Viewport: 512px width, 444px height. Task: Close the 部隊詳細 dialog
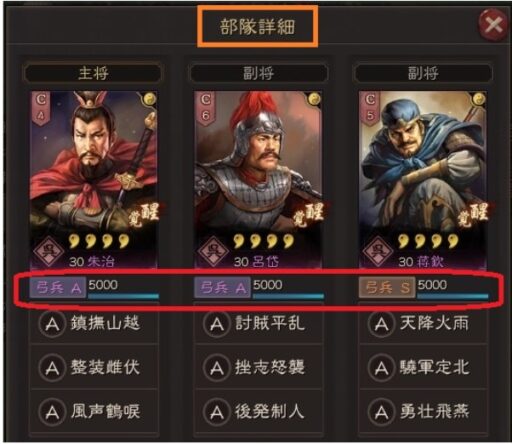[x=493, y=25]
